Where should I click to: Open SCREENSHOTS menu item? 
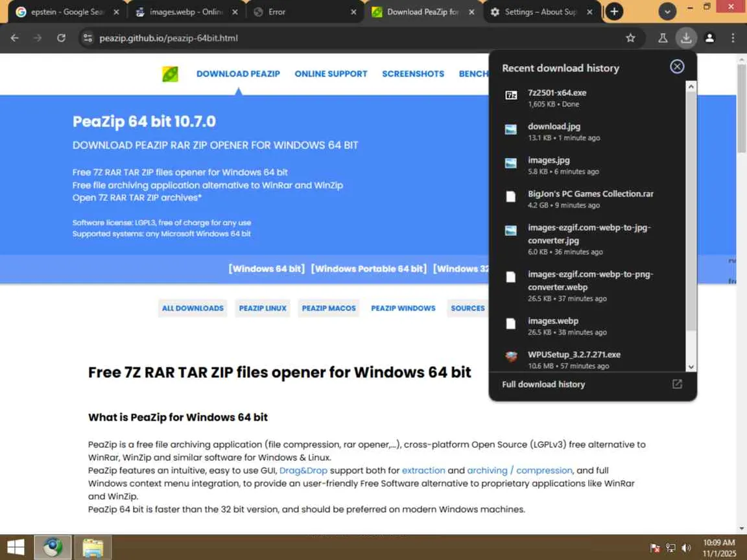[x=413, y=74]
